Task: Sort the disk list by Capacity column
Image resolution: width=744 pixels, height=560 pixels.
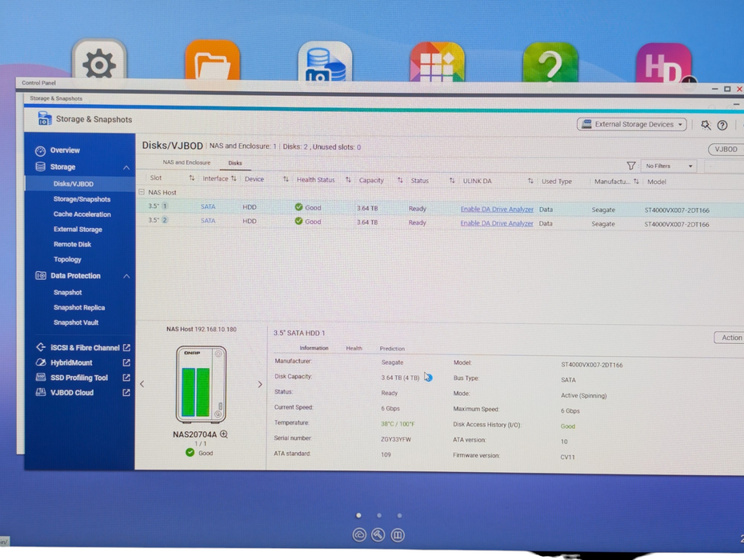Action: (x=399, y=181)
